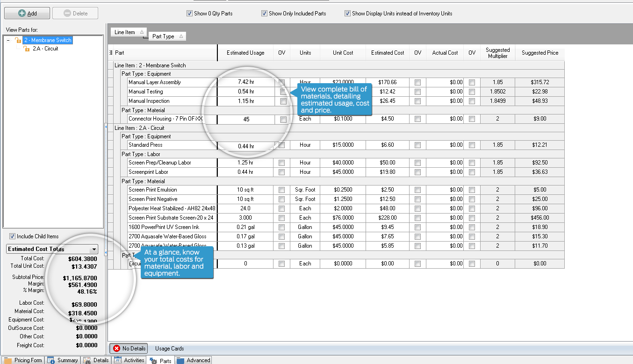Open the Pricing Form tab
Viewport: 633px width, 364px height.
pyautogui.click(x=23, y=360)
